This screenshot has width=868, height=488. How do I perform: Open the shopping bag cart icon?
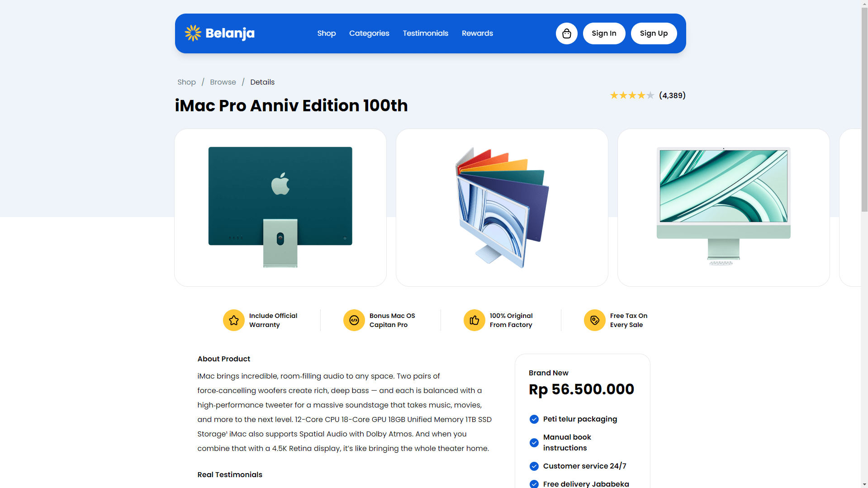[x=566, y=33]
